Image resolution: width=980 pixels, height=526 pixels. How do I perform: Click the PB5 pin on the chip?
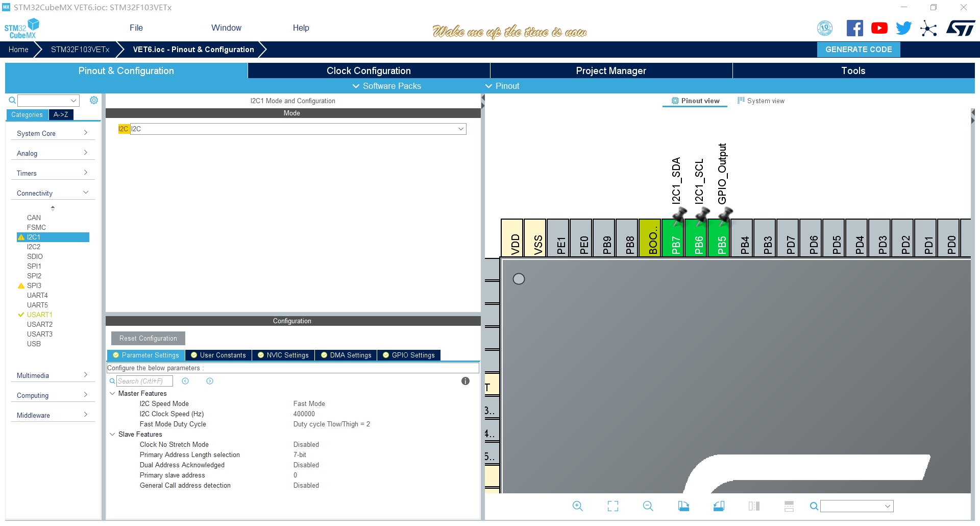click(719, 237)
